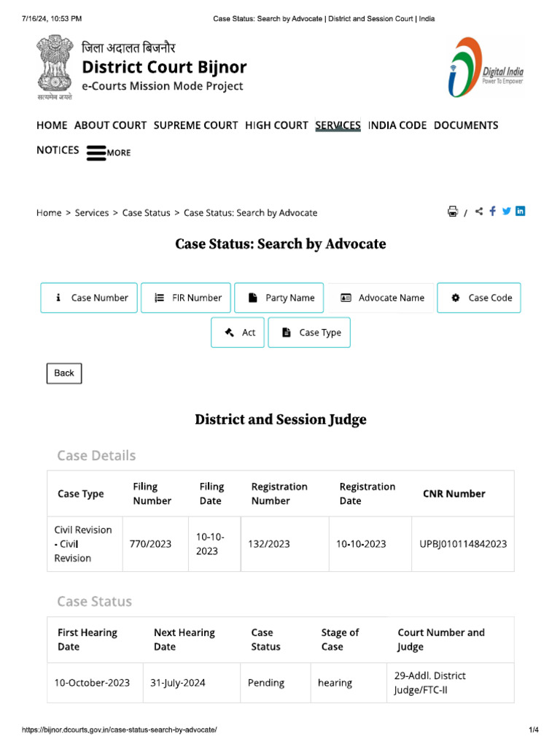
Task: Click the Case Status breadcrumb link
Action: [146, 213]
